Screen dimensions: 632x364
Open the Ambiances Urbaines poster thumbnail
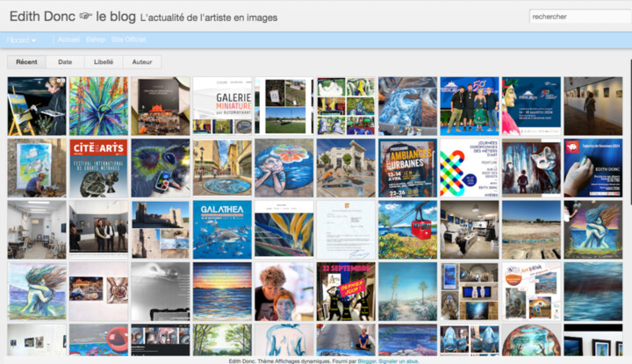point(406,167)
